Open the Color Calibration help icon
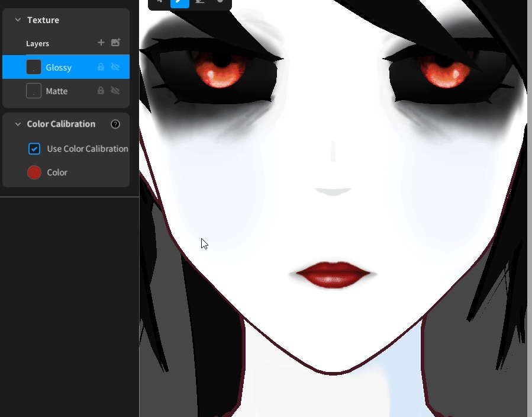Image resolution: width=532 pixels, height=417 pixels. [x=115, y=124]
